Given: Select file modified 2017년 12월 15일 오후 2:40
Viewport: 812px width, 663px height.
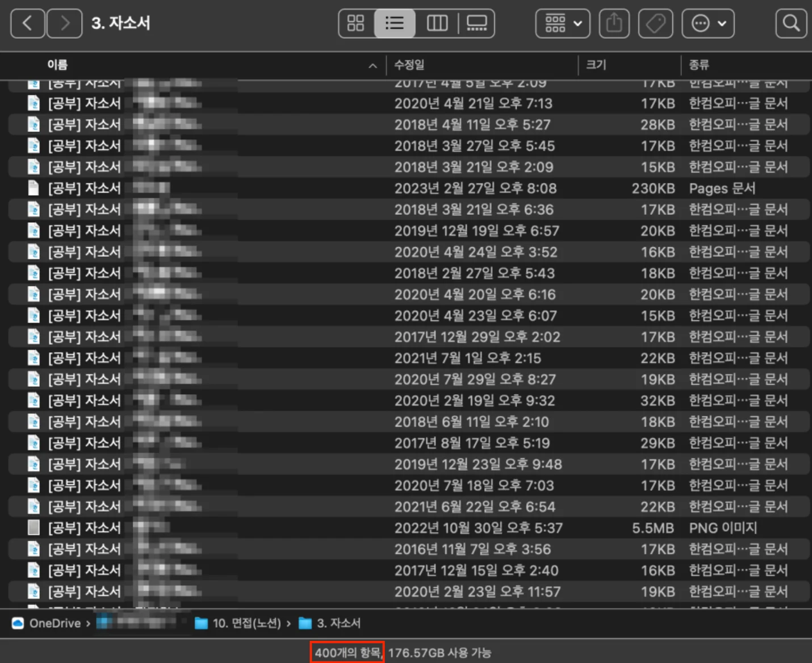Looking at the screenshot, I should [x=409, y=570].
